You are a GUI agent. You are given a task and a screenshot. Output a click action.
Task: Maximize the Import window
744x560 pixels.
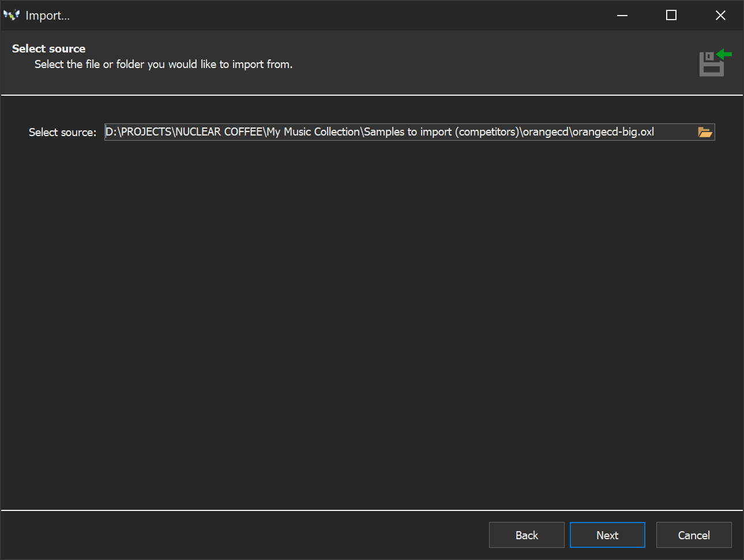click(671, 16)
